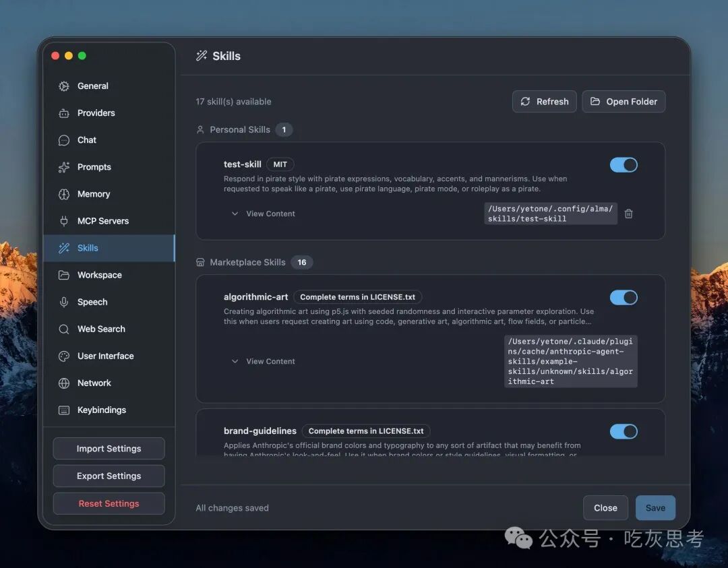The width and height of the screenshot is (728, 568).
Task: Click the Memory brain icon
Action: coord(64,194)
